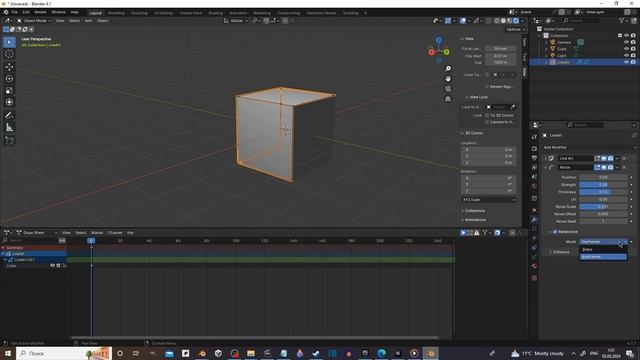Collapse the Noise modifier panel arrow
The height and width of the screenshot is (360, 640).
point(546,167)
